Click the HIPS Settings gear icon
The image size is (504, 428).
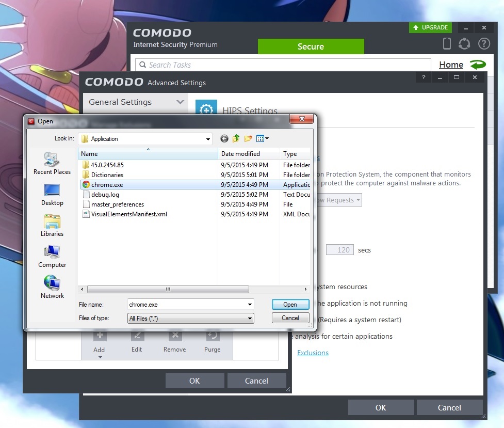pos(206,108)
